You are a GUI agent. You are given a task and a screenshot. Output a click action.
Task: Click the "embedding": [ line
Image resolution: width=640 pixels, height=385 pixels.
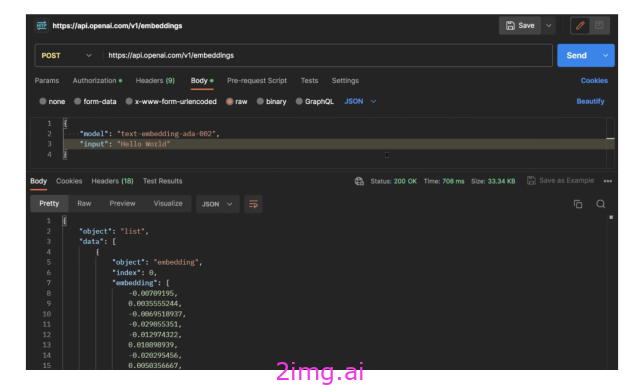click(x=141, y=283)
